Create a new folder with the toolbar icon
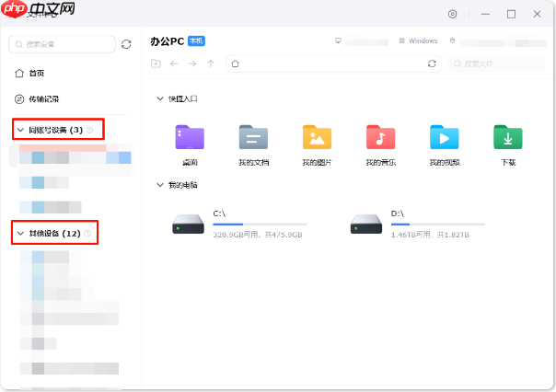 156,63
